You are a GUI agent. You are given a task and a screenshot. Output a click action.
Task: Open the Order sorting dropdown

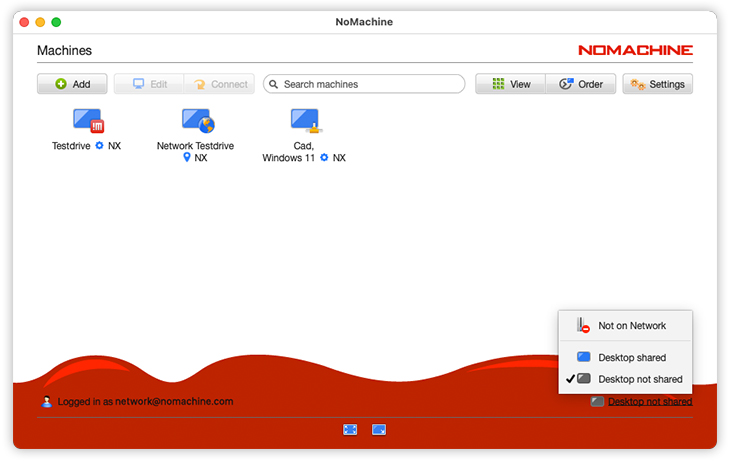(580, 84)
